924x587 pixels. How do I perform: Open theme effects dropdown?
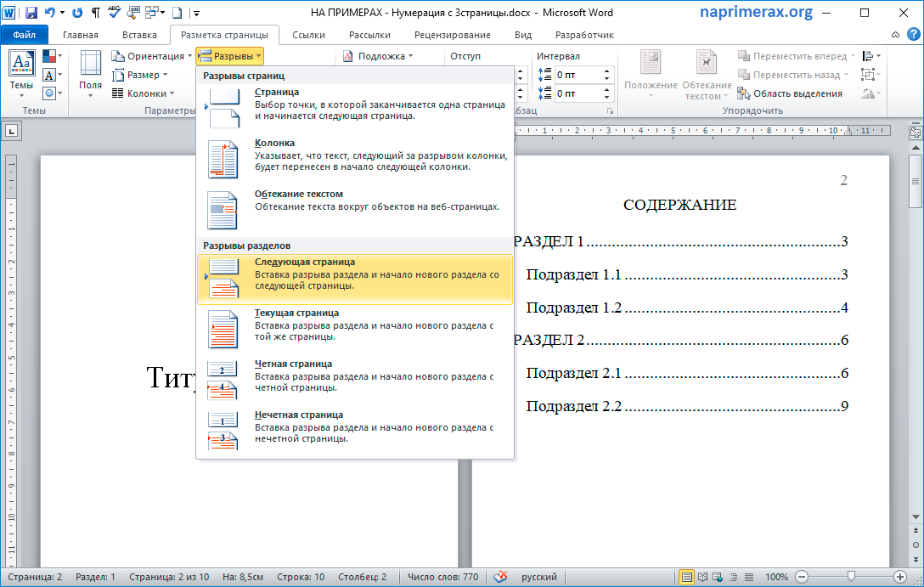[x=53, y=93]
